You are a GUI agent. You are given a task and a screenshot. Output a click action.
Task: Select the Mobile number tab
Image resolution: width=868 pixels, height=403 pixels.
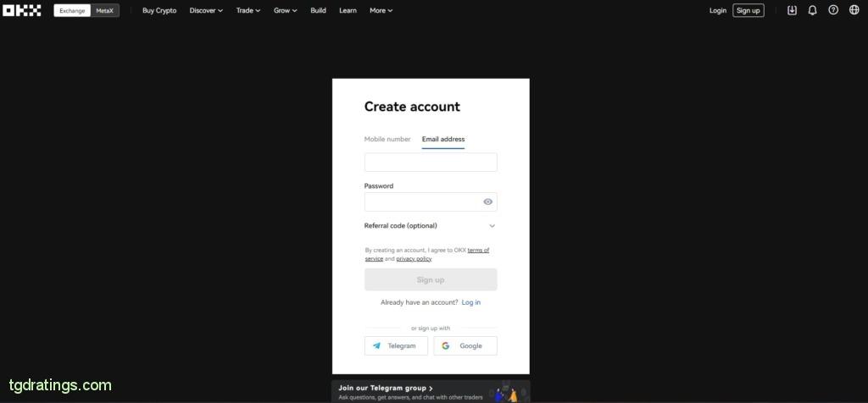[387, 140]
